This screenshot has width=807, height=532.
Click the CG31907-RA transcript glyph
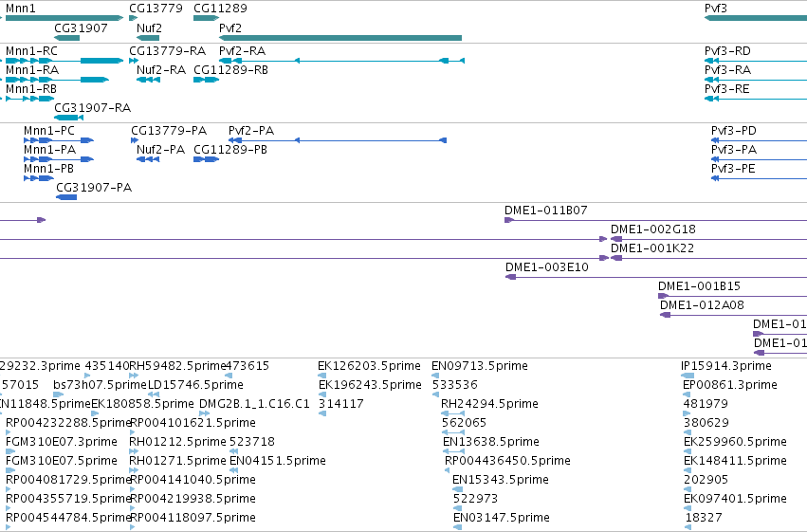pyautogui.click(x=68, y=118)
